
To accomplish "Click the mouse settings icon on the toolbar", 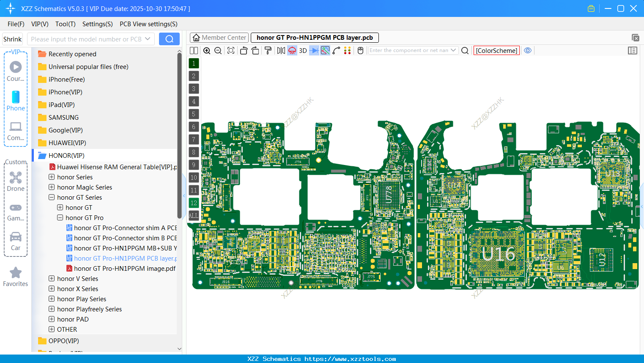I will pyautogui.click(x=360, y=50).
